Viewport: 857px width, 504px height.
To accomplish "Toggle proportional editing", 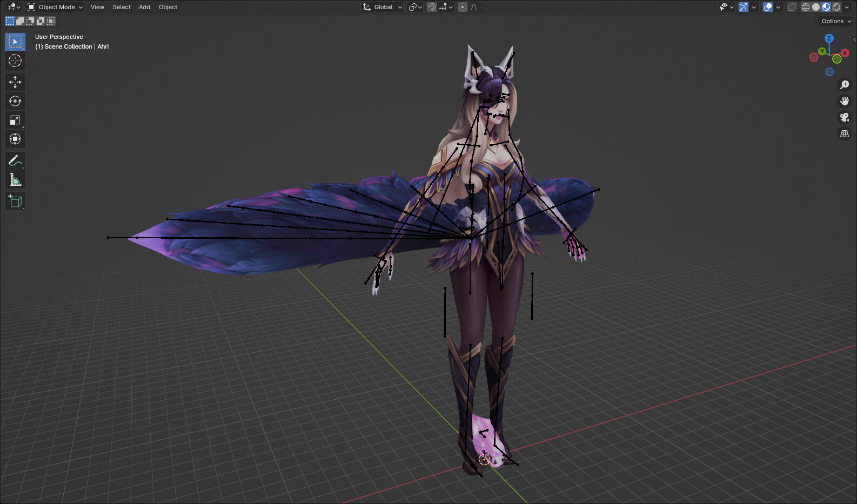I will click(x=463, y=7).
